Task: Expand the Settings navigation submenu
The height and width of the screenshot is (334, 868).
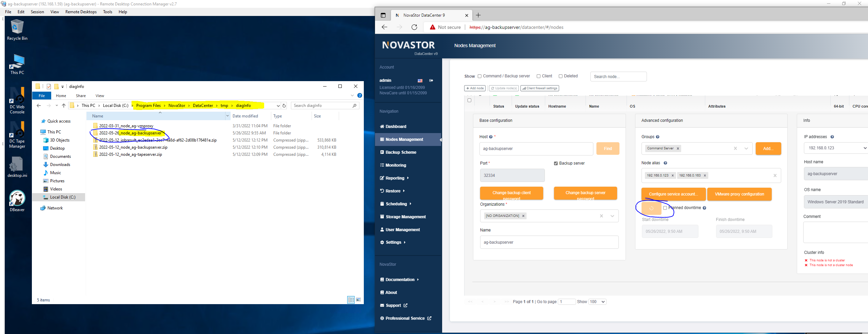Action: point(405,242)
